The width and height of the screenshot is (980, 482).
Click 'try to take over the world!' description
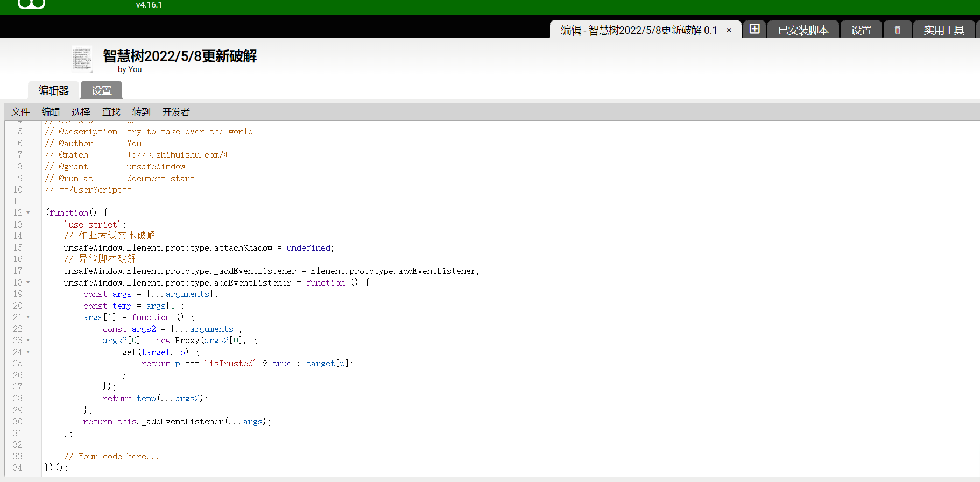coord(192,132)
